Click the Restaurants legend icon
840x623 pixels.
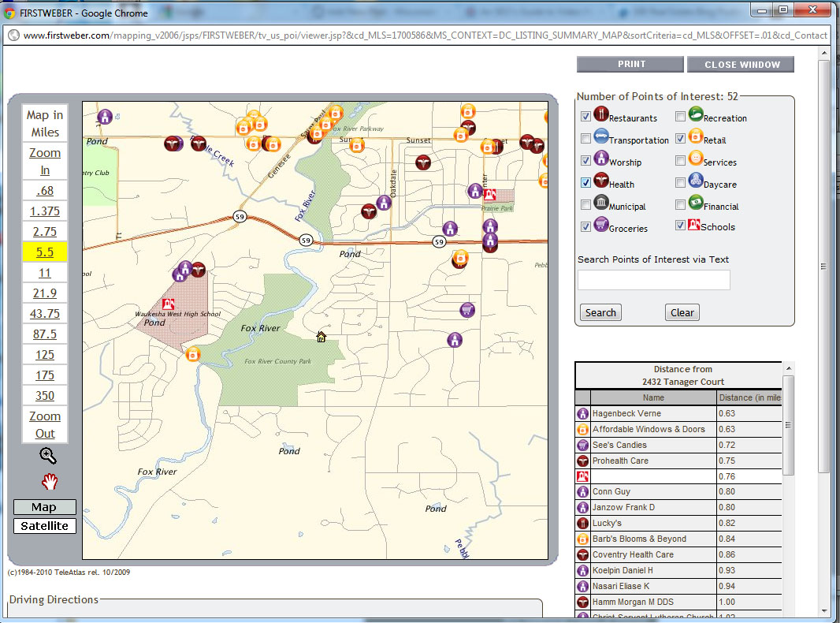tap(601, 114)
